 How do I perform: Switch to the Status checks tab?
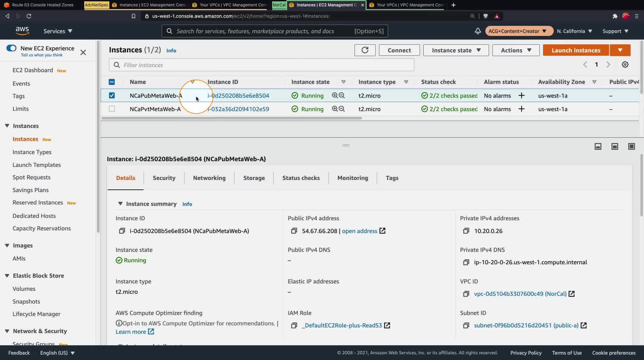(301, 178)
